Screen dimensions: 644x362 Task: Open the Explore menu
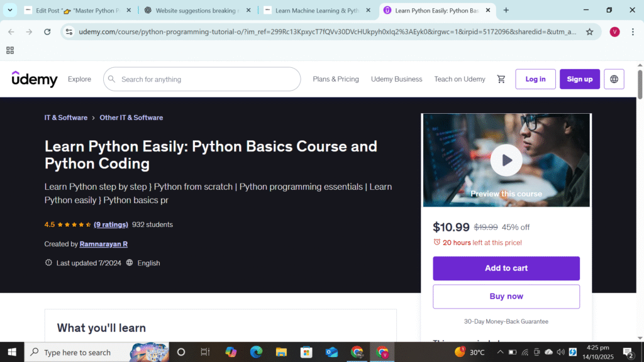pyautogui.click(x=79, y=79)
